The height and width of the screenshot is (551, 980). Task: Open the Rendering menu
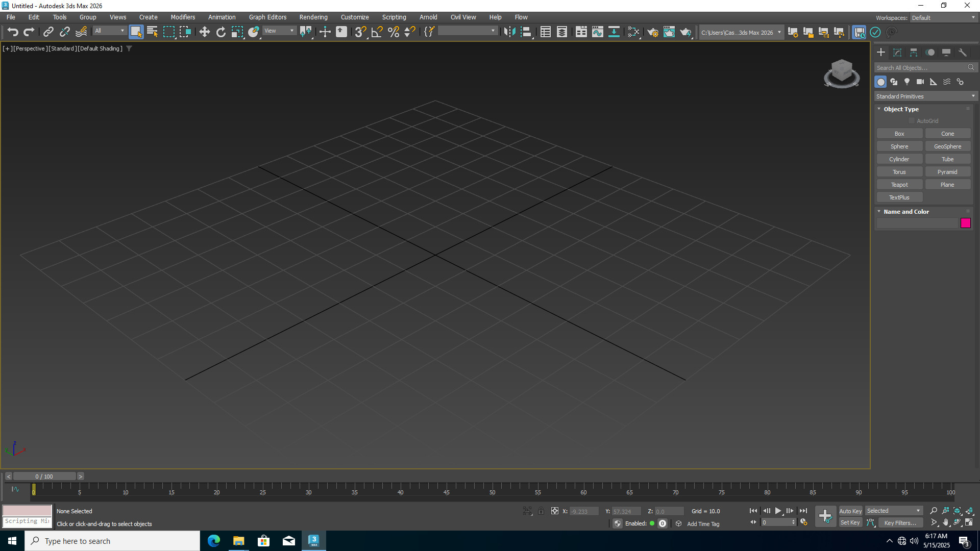[313, 17]
